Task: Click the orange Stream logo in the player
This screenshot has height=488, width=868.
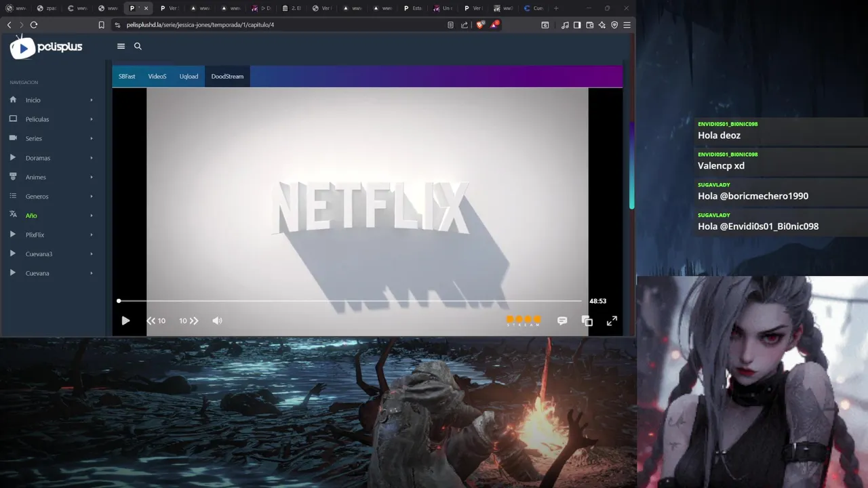Action: click(524, 321)
